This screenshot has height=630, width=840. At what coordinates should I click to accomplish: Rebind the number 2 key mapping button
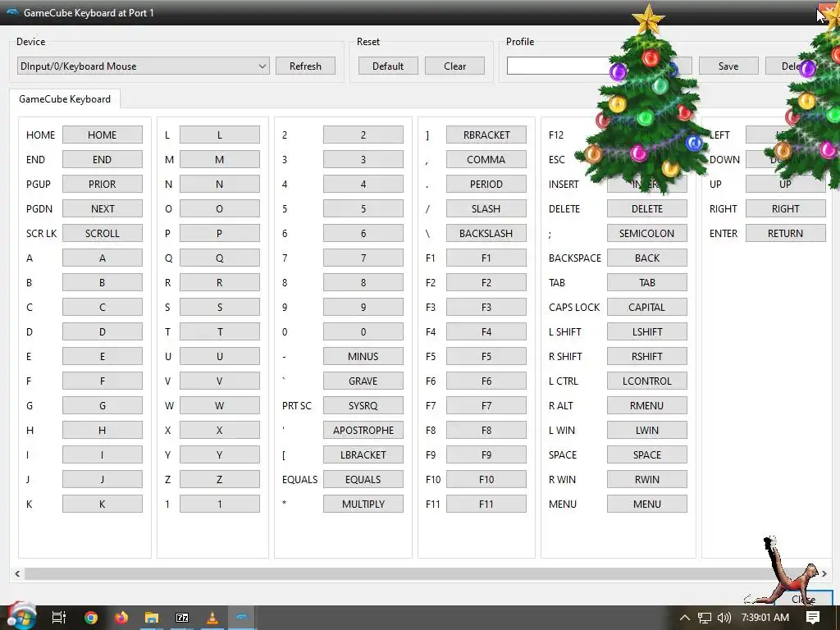(x=363, y=135)
